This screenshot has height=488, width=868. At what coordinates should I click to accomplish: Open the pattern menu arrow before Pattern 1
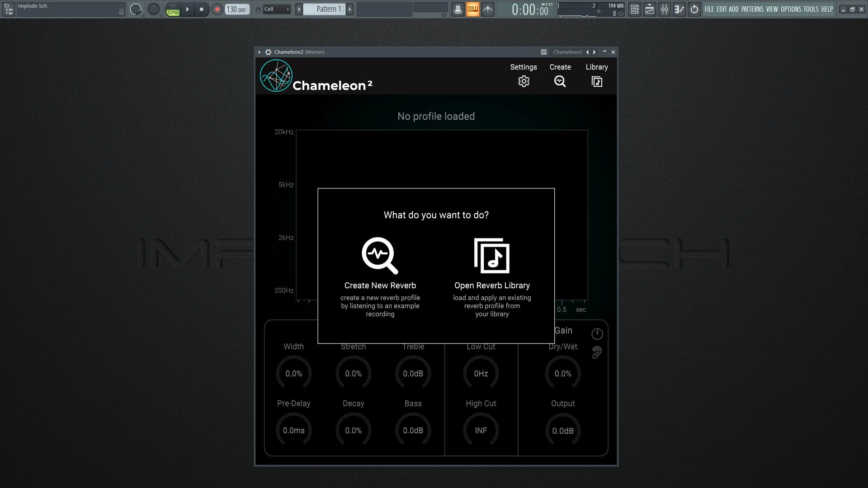click(299, 9)
